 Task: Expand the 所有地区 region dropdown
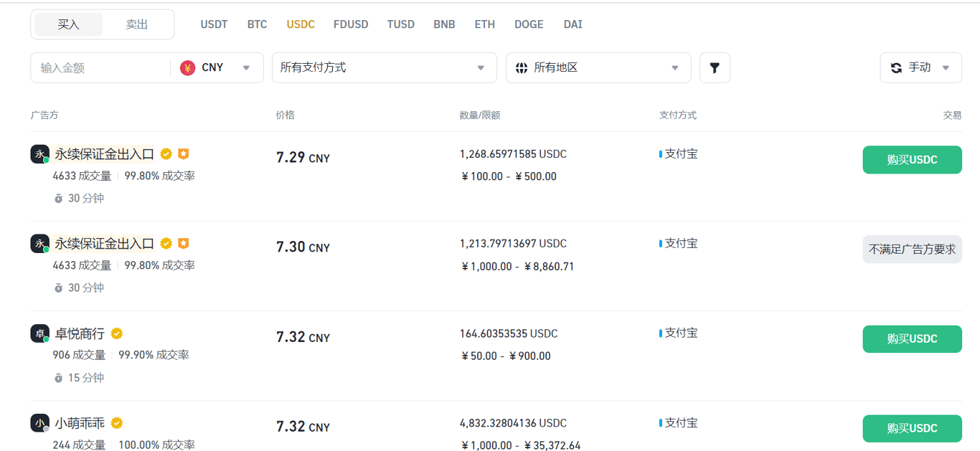pos(598,67)
